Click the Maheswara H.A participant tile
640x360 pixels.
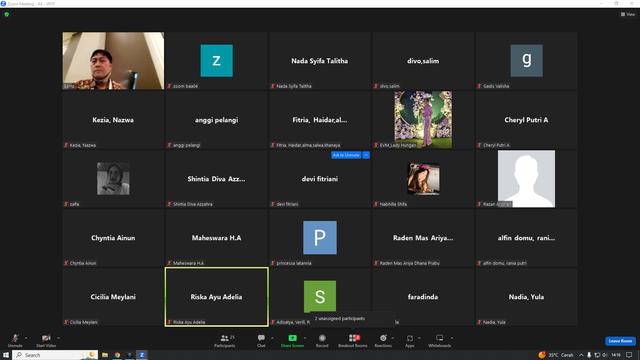click(217, 238)
